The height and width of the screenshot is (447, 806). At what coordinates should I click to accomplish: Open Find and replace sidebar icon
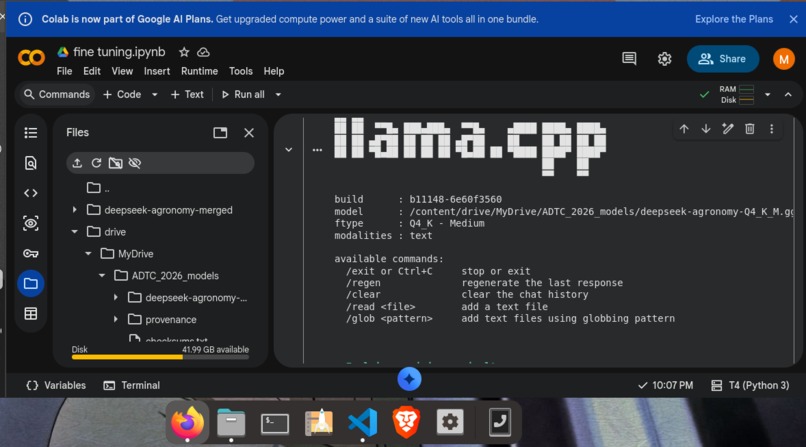31,163
